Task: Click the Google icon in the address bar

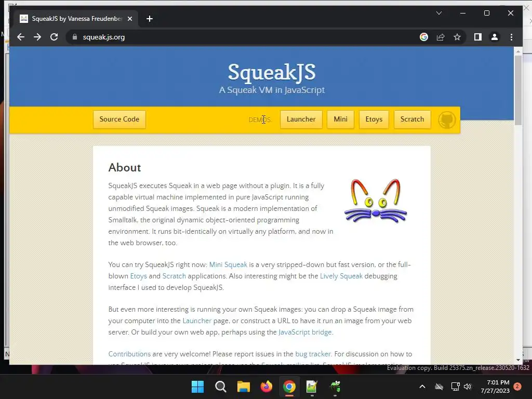Action: pos(424,37)
